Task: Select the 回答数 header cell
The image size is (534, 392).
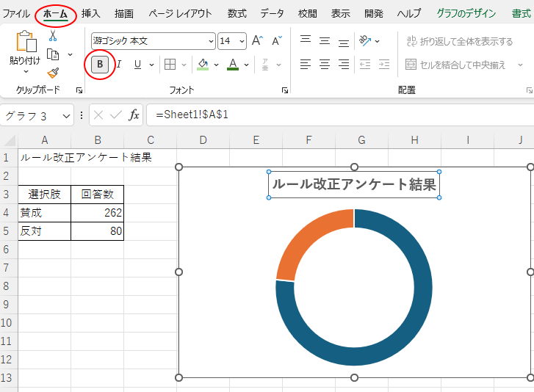Action: point(98,195)
